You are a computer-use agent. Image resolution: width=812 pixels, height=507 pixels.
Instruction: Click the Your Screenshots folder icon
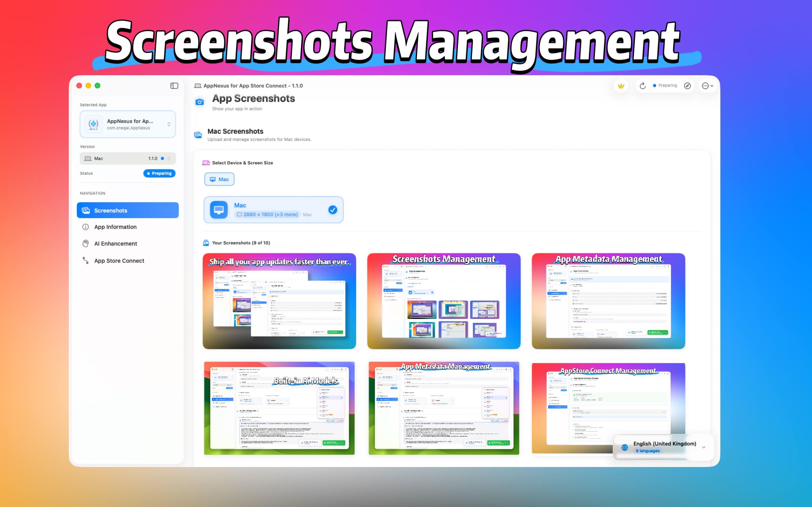pos(206,243)
